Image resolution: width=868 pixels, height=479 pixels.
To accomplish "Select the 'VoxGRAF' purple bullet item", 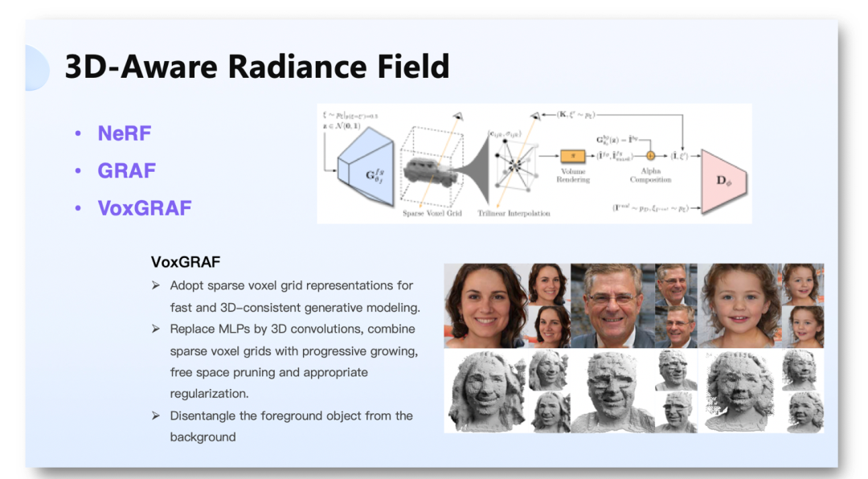I will tap(145, 208).
